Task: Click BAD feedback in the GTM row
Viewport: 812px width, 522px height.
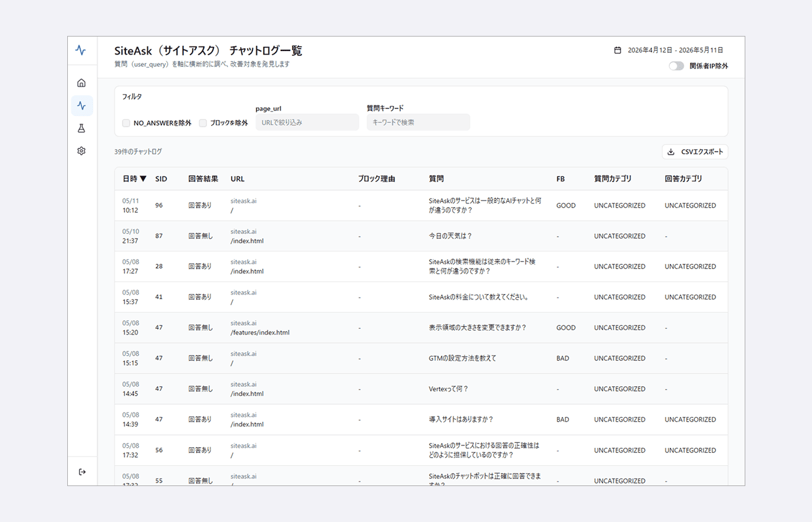Action: 563,358
